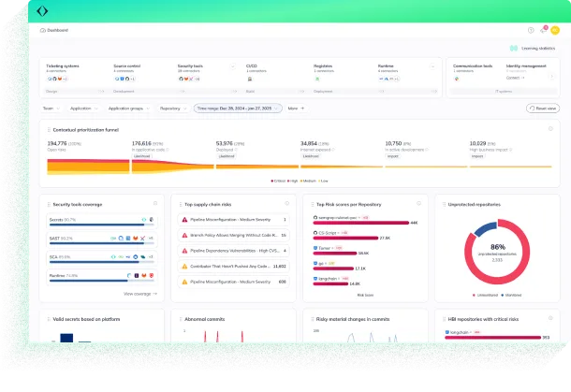Viewport: 571px width, 392px height.
Task: Grab drag handle of Security tools coverage card
Action: pos(49,205)
